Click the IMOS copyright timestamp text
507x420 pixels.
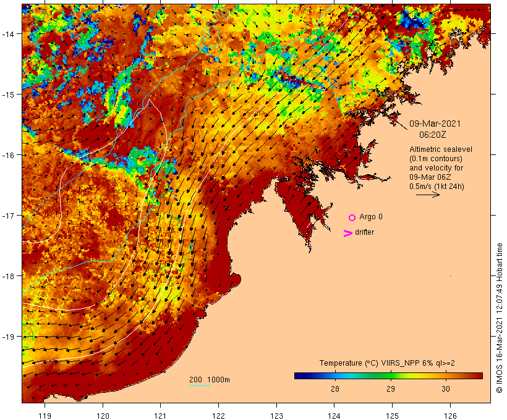click(499, 318)
